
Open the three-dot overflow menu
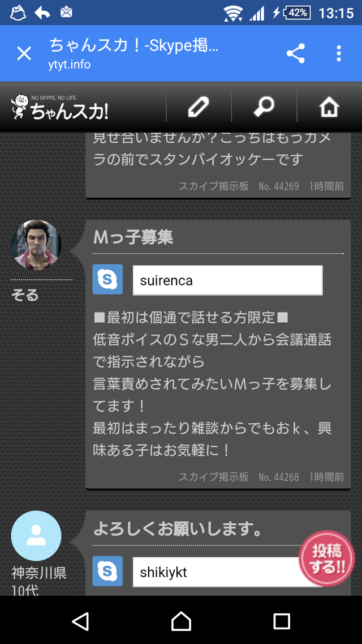[x=339, y=54]
